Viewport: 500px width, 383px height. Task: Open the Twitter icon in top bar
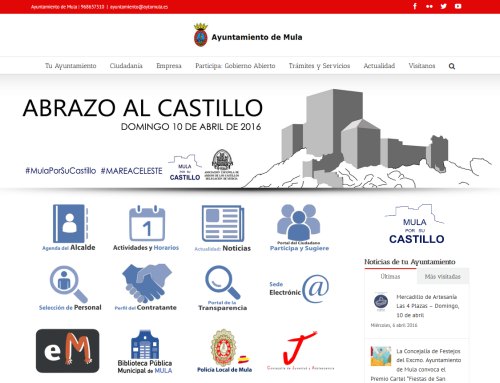444,6
